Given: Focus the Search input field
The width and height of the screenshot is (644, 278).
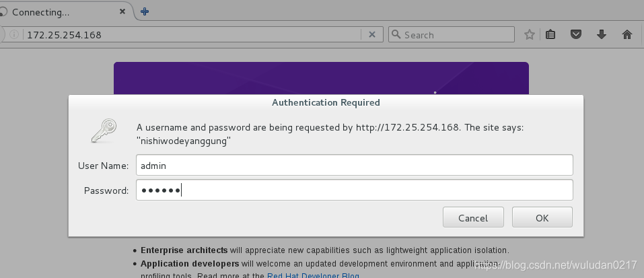Looking at the screenshot, I should tap(451, 35).
